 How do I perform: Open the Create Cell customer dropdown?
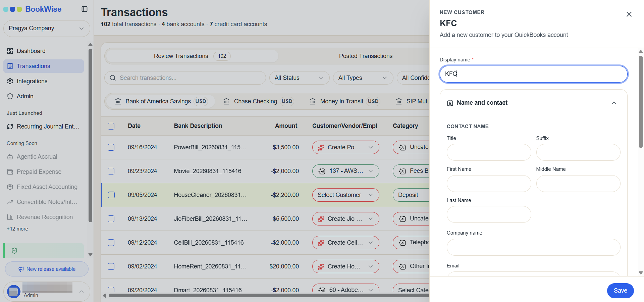345,243
